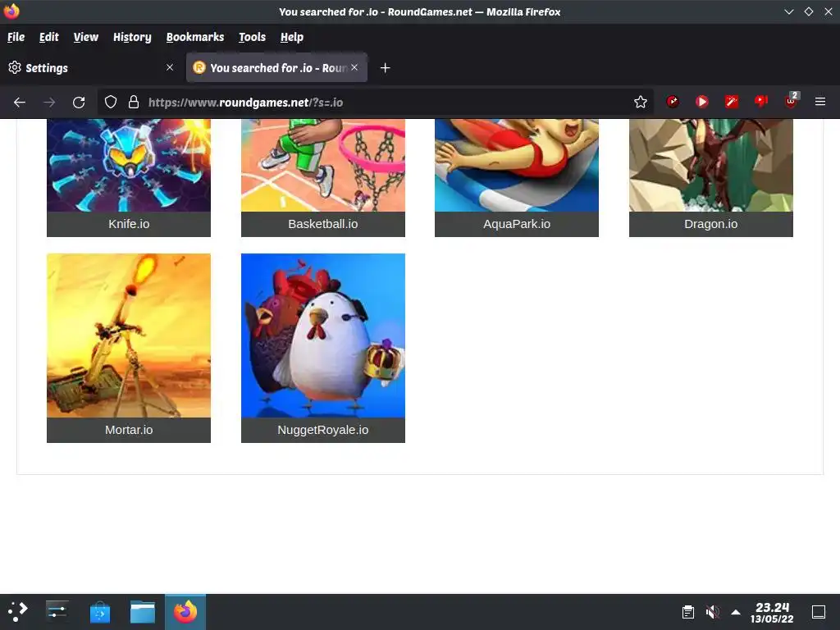Viewport: 840px width, 630px height.
Task: Click the Basketball.io title link
Action: tap(323, 224)
